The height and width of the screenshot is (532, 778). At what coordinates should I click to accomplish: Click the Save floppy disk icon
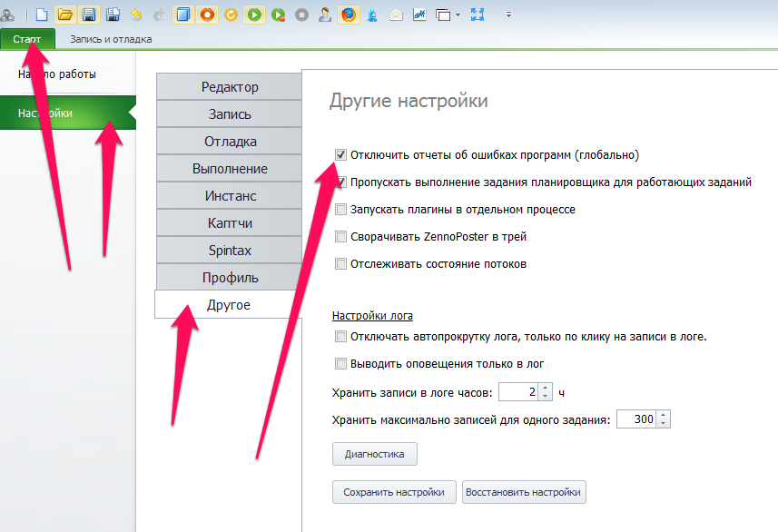[x=89, y=15]
